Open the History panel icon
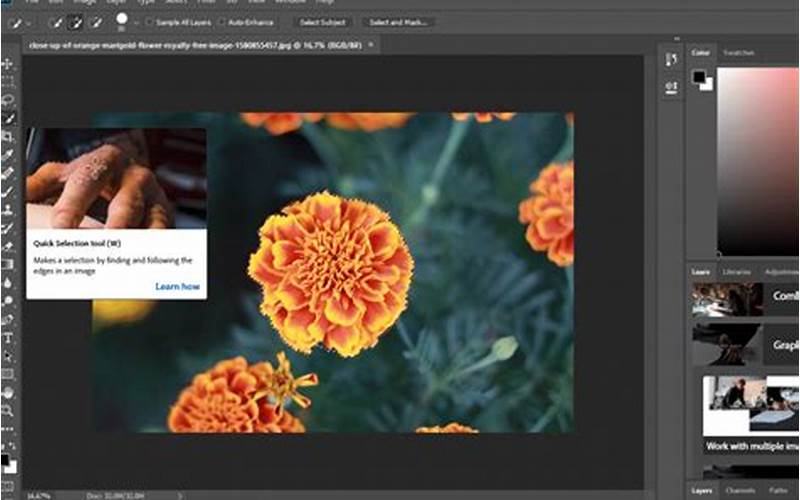Viewport: 800px width, 500px height. click(x=671, y=60)
